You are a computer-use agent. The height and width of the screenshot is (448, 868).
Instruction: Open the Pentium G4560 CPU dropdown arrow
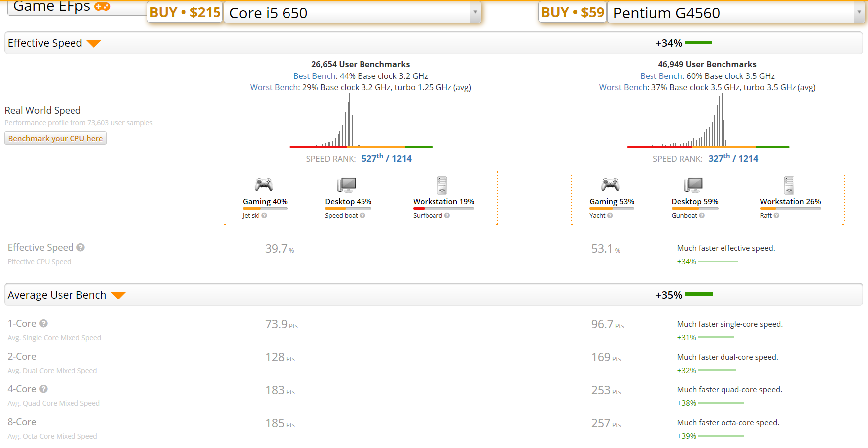(x=859, y=12)
